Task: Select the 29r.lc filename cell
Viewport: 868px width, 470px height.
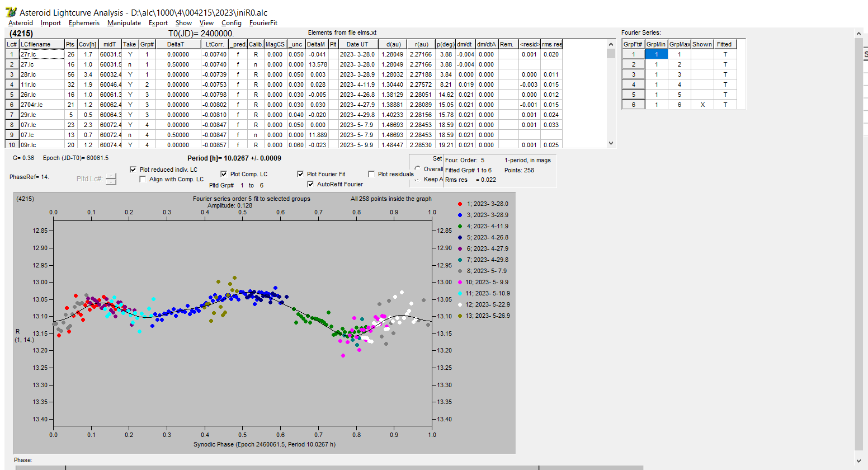Action: point(42,115)
